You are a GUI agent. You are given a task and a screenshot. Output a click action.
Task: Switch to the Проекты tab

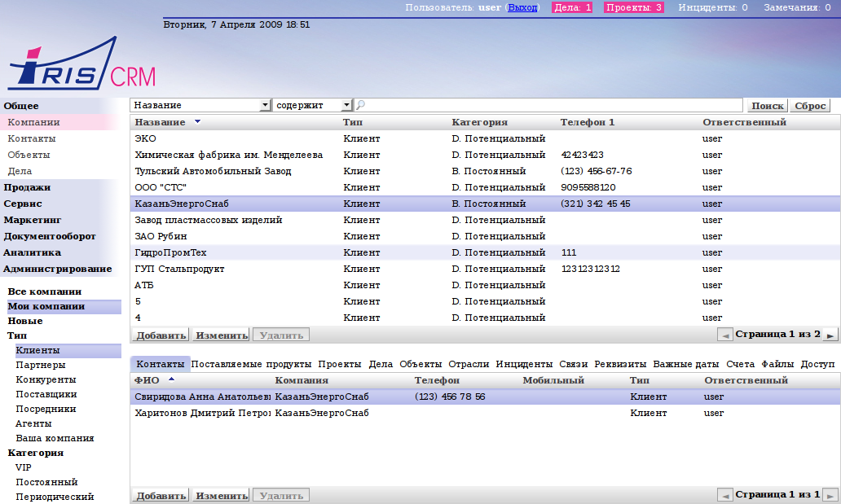[x=340, y=364]
